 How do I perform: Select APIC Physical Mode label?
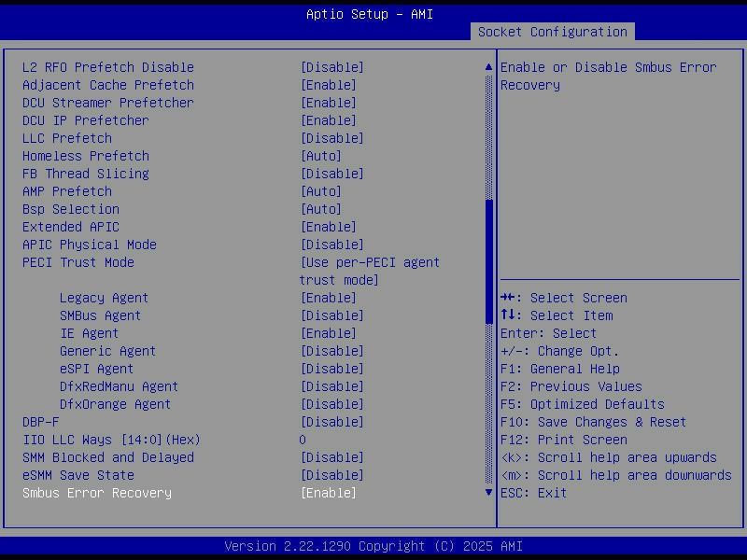point(90,245)
